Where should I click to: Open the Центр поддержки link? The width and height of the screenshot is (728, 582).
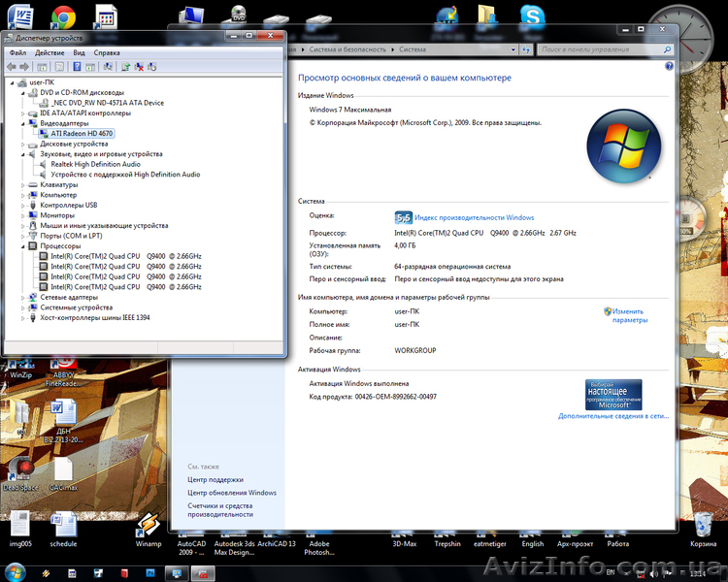click(x=215, y=479)
